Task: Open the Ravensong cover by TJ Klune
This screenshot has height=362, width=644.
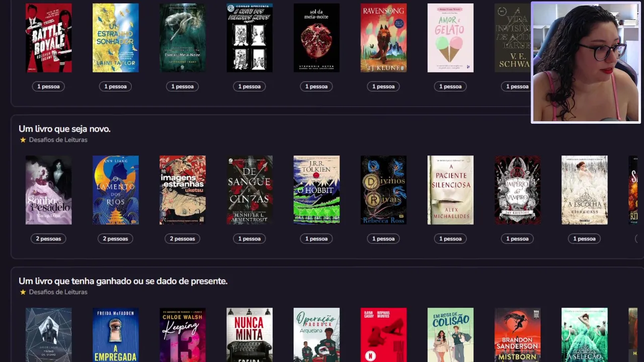Action: (x=383, y=38)
